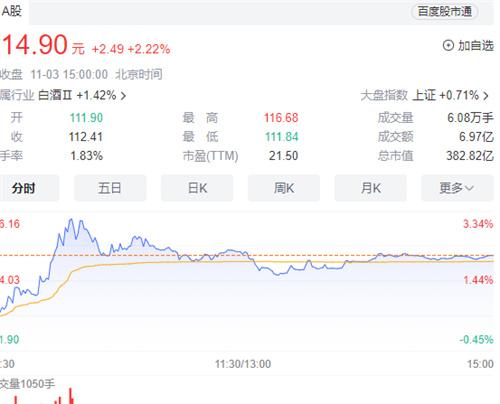Image resolution: width=500 pixels, height=404 pixels.
Task: Click the 11:30/13:00 time axis label
Action: pos(243,364)
